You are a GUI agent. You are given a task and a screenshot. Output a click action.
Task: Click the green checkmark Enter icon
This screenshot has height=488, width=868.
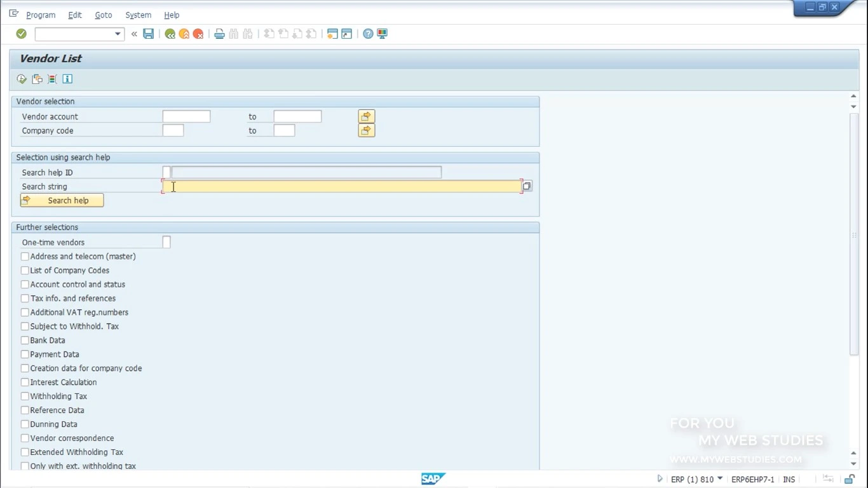pos(21,34)
